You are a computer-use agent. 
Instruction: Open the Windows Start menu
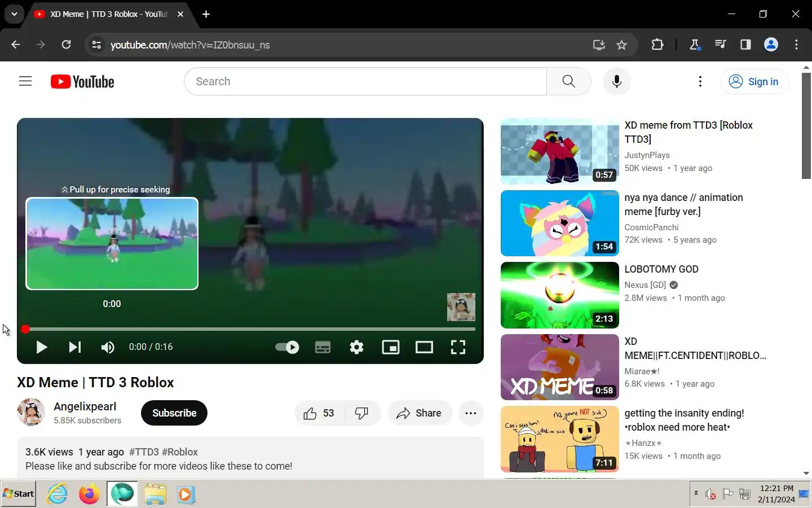18,494
